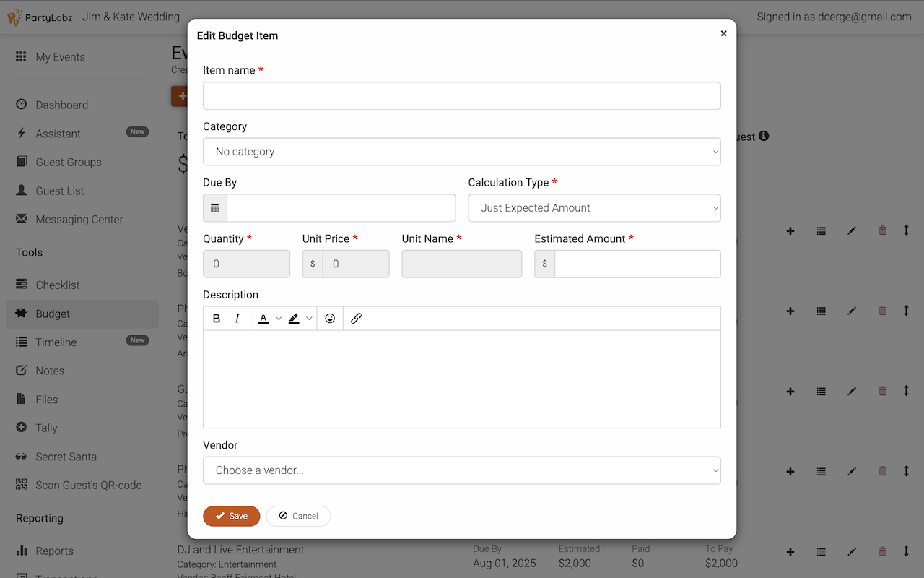Viewport: 924px width, 578px height.
Task: Click Cancel button
Action: pyautogui.click(x=298, y=516)
